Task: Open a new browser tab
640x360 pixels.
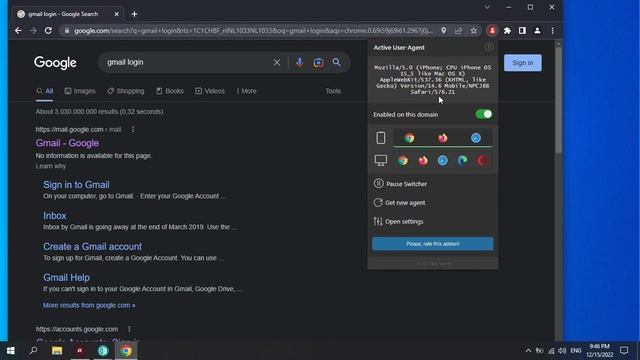Action: (x=134, y=14)
